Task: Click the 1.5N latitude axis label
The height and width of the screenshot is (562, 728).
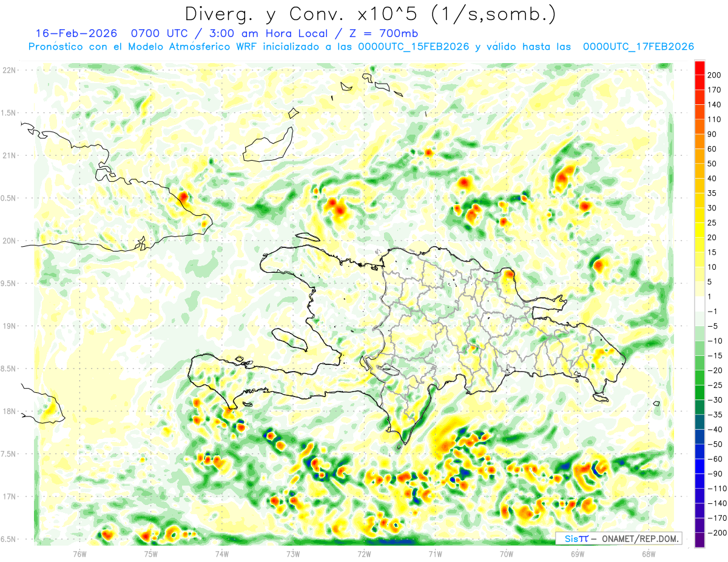Action: point(8,113)
